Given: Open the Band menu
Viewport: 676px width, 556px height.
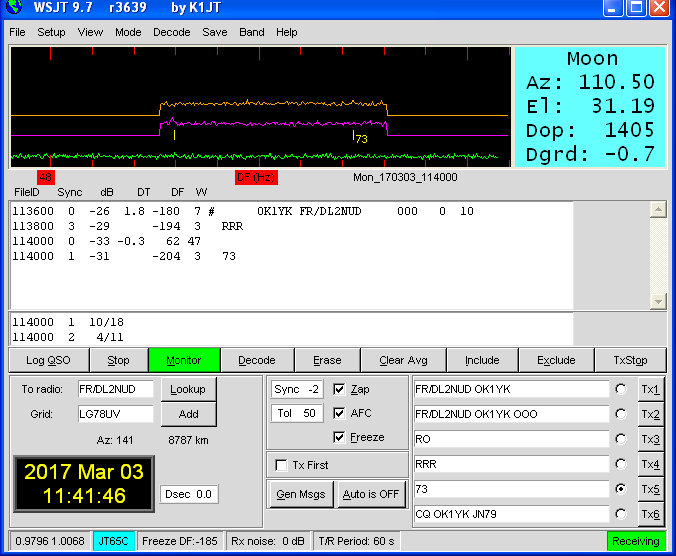Looking at the screenshot, I should (x=252, y=32).
